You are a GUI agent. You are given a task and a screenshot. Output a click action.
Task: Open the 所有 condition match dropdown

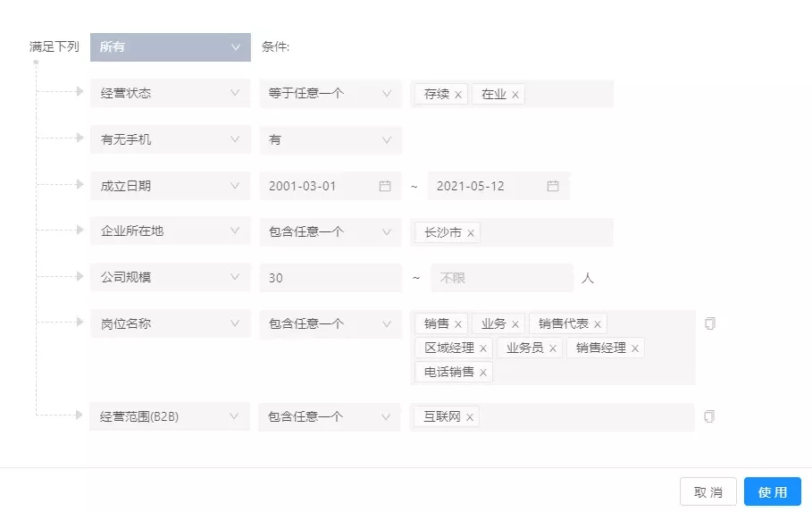[171, 47]
